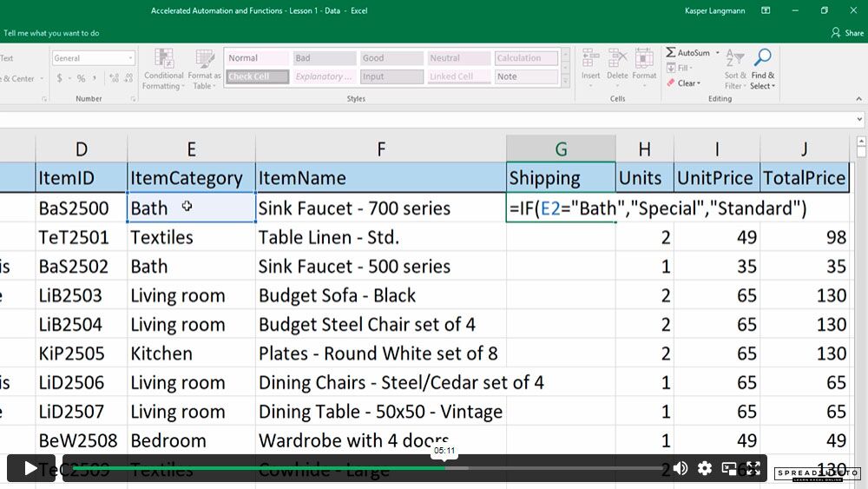
Task: Open video settings gear
Action: click(705, 468)
